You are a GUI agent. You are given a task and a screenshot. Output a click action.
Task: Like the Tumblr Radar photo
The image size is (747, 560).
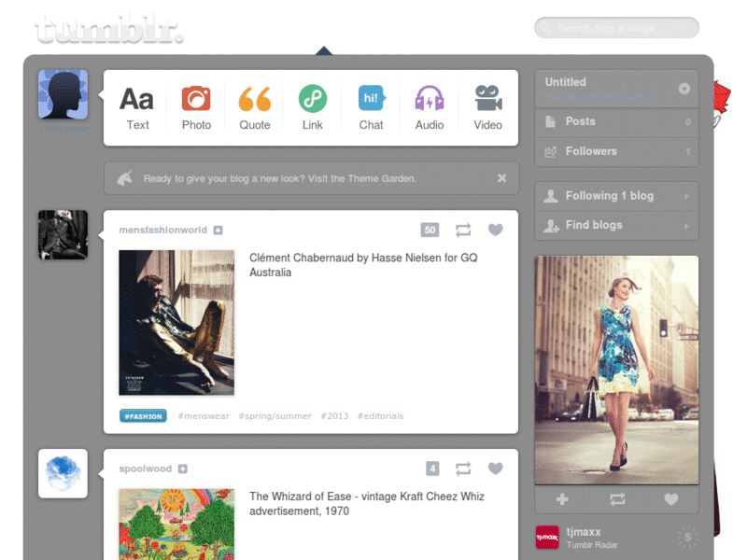coord(671,499)
